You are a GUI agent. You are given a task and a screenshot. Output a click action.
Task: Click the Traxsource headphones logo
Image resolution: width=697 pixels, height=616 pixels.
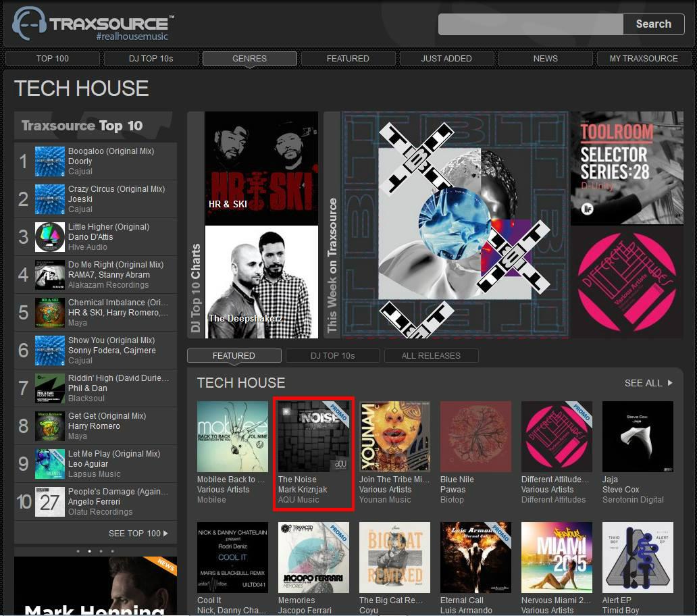[28, 26]
